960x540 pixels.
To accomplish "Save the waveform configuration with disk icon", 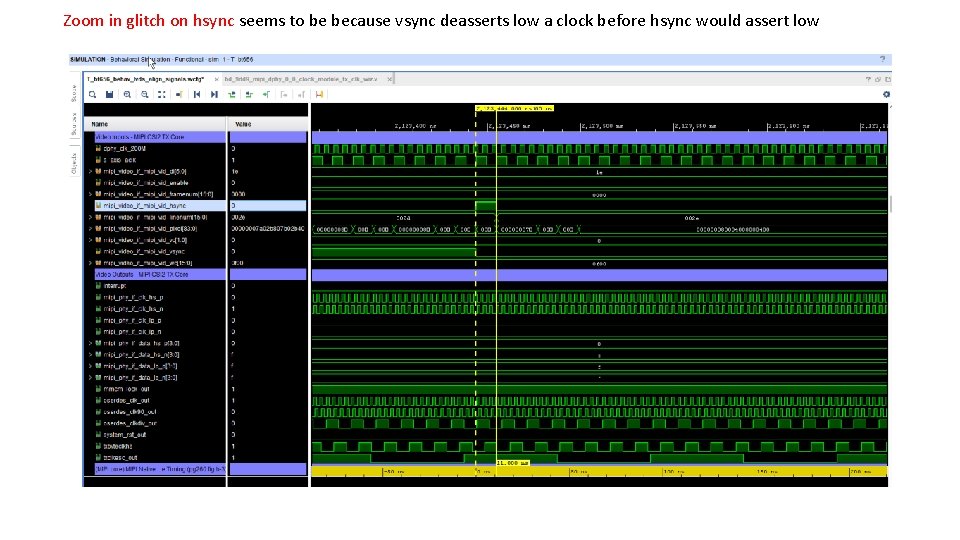I will coord(110,94).
